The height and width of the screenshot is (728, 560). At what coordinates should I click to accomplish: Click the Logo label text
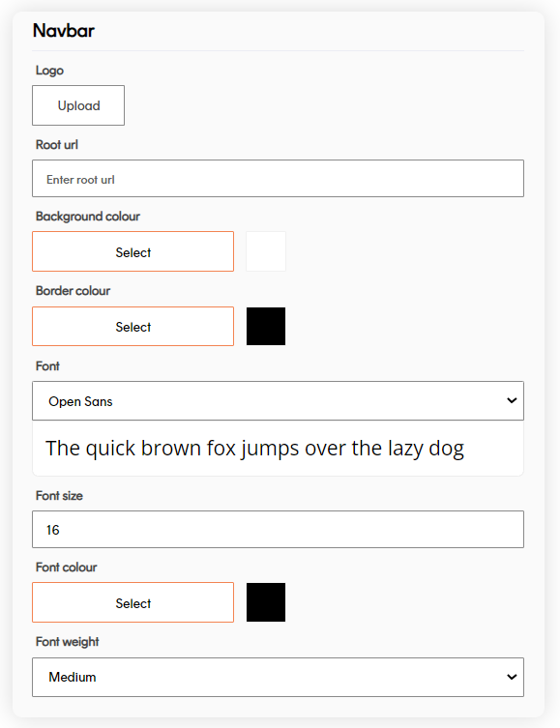(x=49, y=71)
